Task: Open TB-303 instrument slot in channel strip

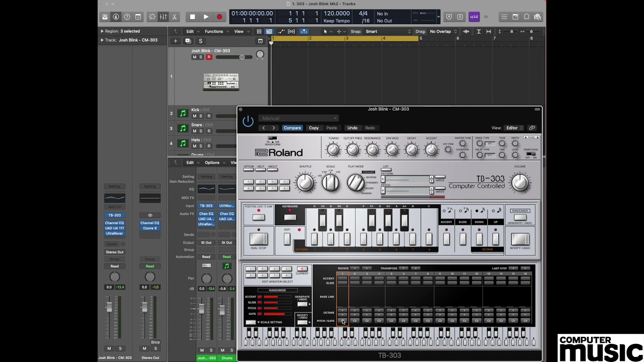Action: [114, 215]
